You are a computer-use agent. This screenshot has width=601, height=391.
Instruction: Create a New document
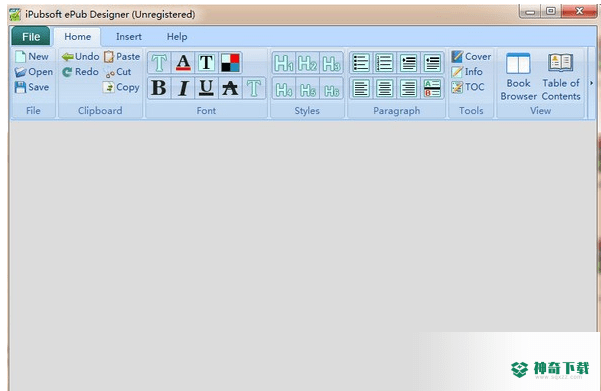pyautogui.click(x=32, y=57)
